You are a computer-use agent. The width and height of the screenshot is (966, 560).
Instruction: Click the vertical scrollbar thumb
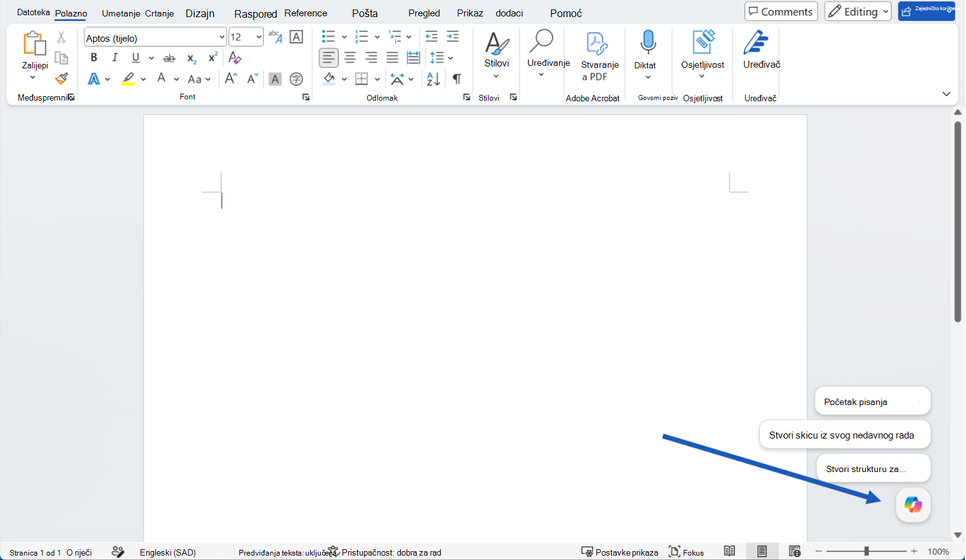tap(957, 221)
